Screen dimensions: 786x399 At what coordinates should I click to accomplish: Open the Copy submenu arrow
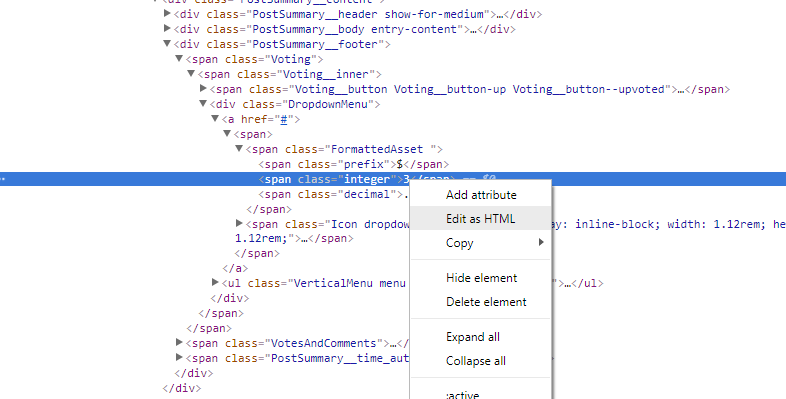point(541,243)
